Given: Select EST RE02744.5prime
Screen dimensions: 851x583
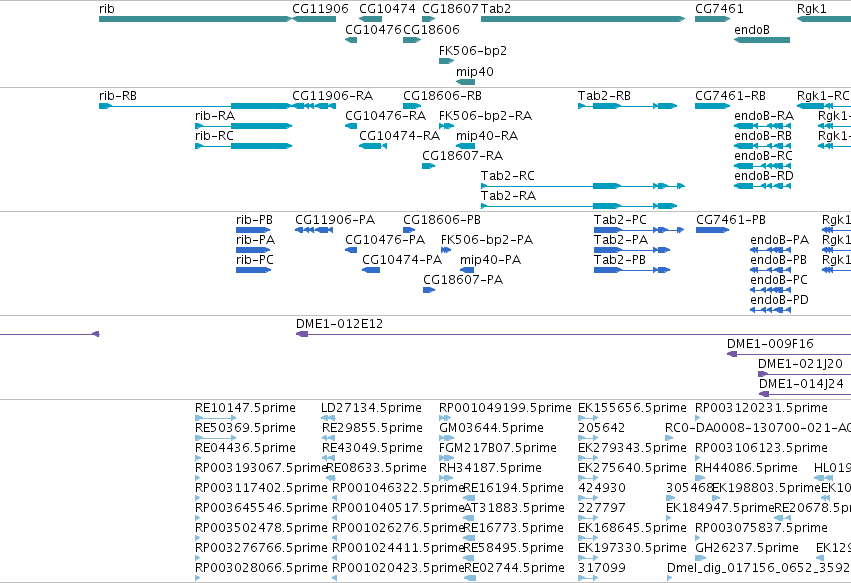Looking at the screenshot, I should (469, 579).
